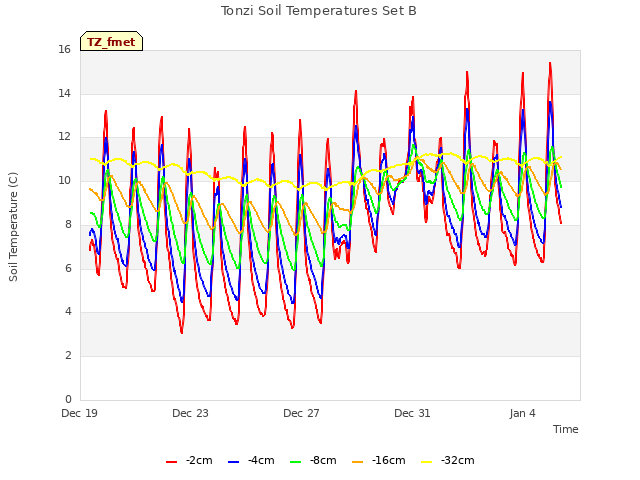This screenshot has height=480, width=640.
Task: Click the 16 y-axis tick label
Action: tap(64, 49)
